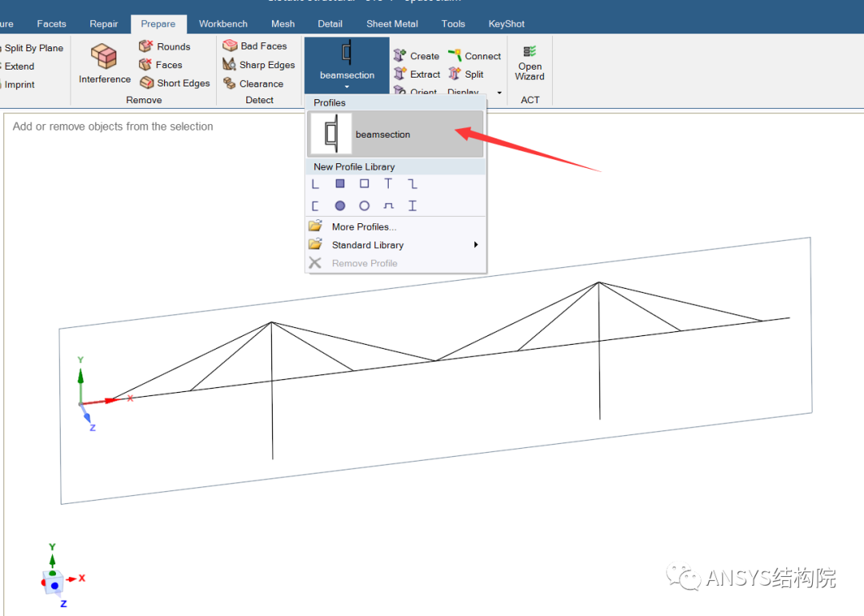Choose the solid rectangle profile
The width and height of the screenshot is (864, 616).
[x=340, y=183]
